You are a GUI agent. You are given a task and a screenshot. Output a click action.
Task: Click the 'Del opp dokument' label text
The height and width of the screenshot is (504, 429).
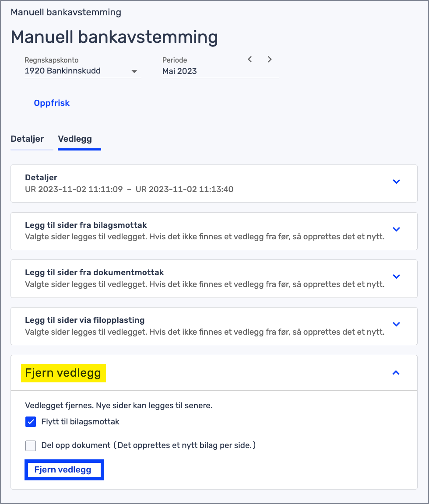pyautogui.click(x=76, y=445)
